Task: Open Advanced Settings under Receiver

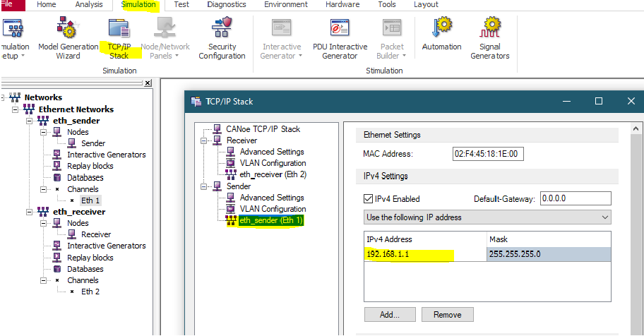Action: (271, 152)
